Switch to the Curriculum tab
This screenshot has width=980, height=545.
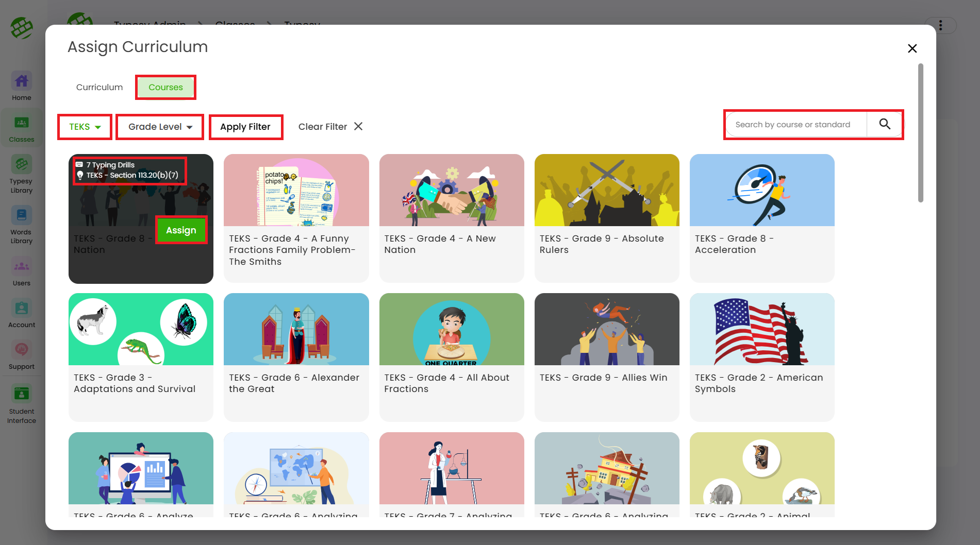coord(99,87)
